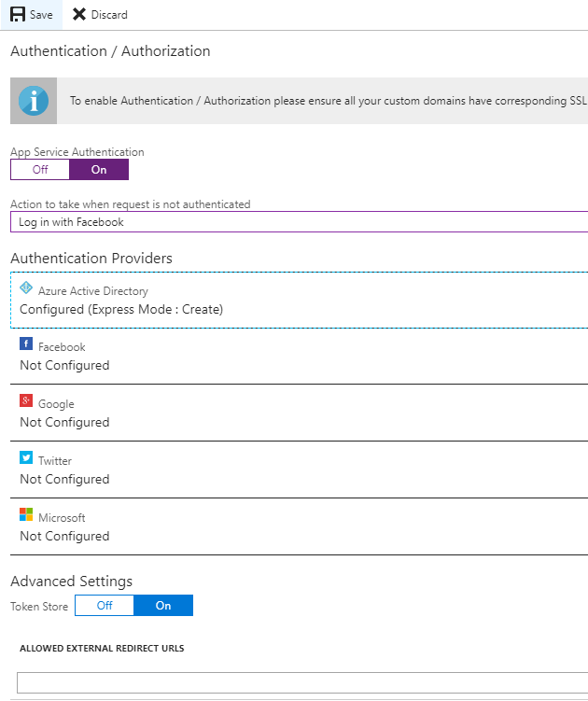This screenshot has height=701, width=588.
Task: Open the Azure Active Directory provider settings
Action: (300, 300)
